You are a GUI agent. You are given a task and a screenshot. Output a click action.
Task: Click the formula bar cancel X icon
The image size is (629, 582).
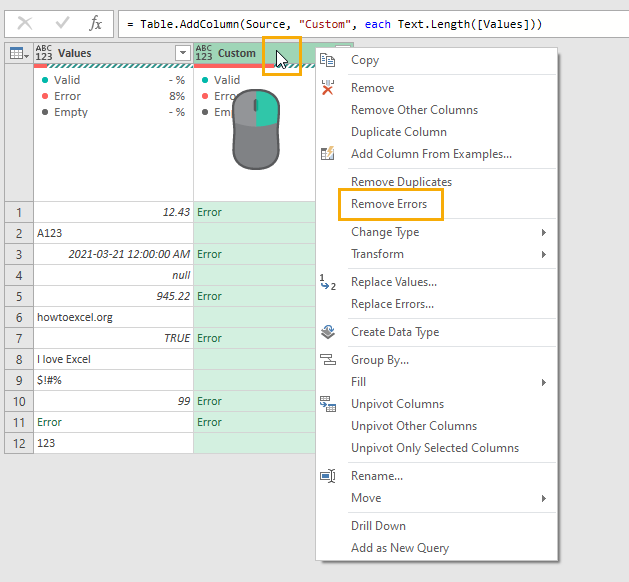click(25, 23)
